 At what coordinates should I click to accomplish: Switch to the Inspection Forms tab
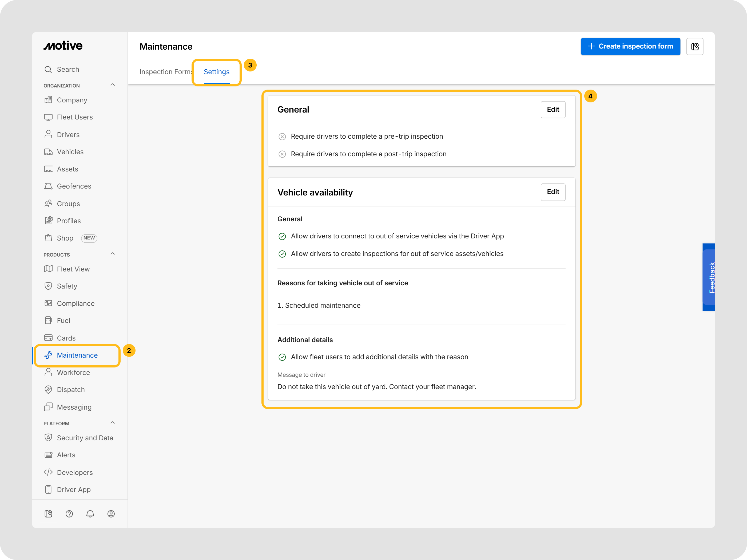pyautogui.click(x=165, y=72)
